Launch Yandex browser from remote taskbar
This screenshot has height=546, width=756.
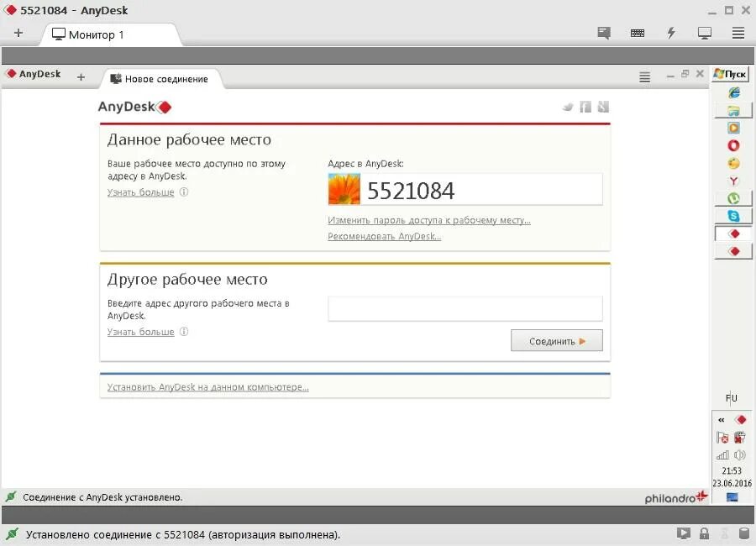tap(733, 181)
